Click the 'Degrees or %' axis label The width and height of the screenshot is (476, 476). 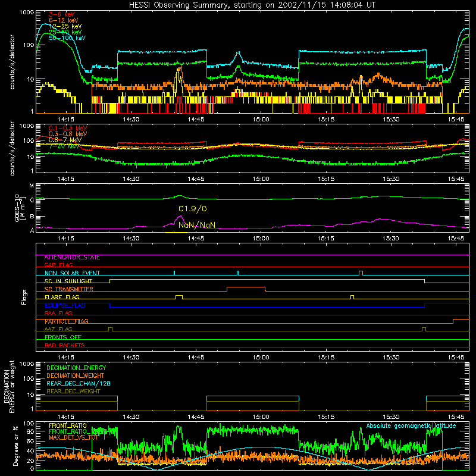point(15,446)
